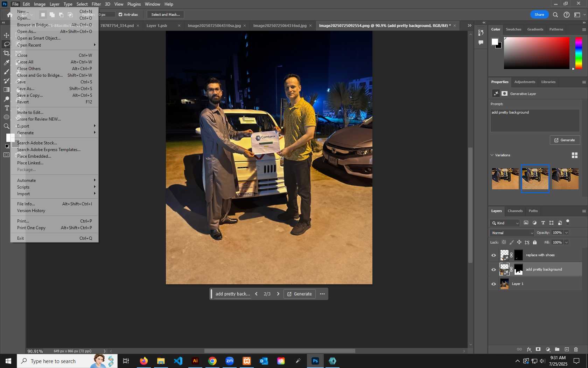
Task: Filter layers by adjustment layers icon
Action: [x=534, y=223]
